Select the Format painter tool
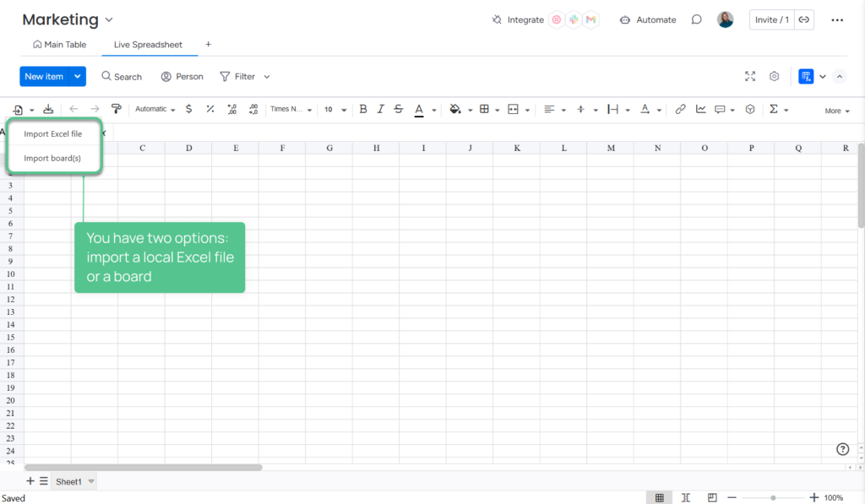865x504 pixels. pyautogui.click(x=117, y=110)
